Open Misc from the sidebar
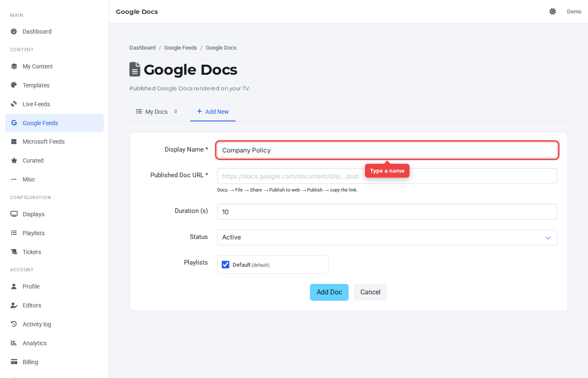 (x=54, y=179)
